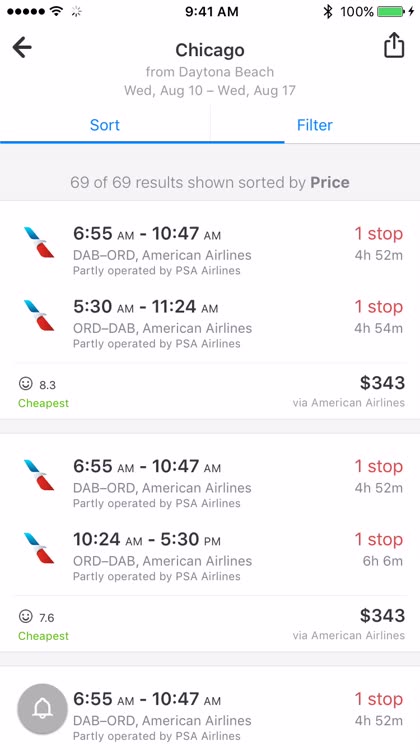Screen dimensions: 420x750
Task: Open the 6:55 AM DAB–ORD flight in first result
Action: click(210, 250)
